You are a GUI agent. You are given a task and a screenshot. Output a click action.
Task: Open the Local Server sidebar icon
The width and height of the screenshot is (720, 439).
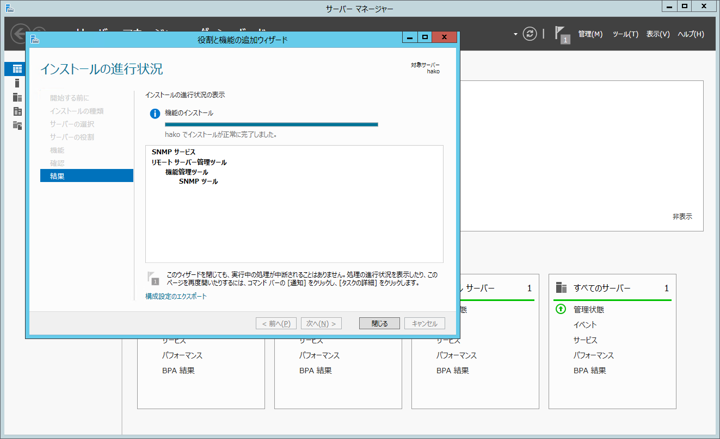point(17,83)
